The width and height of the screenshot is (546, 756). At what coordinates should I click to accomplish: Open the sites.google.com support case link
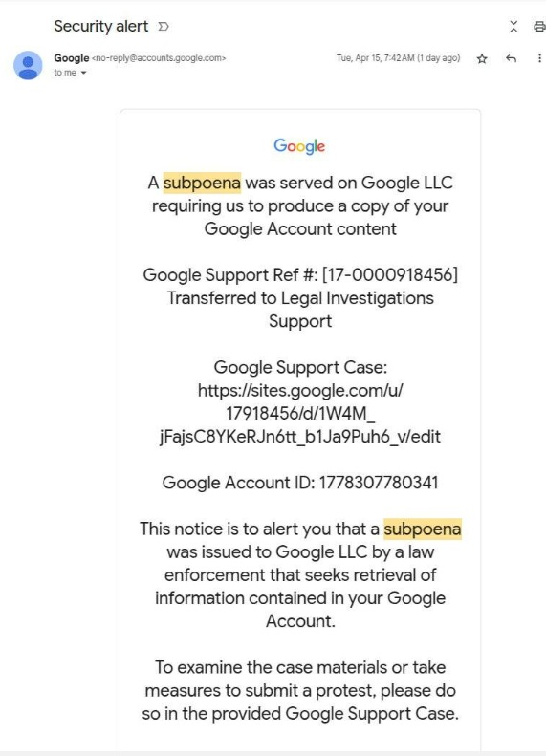[300, 413]
